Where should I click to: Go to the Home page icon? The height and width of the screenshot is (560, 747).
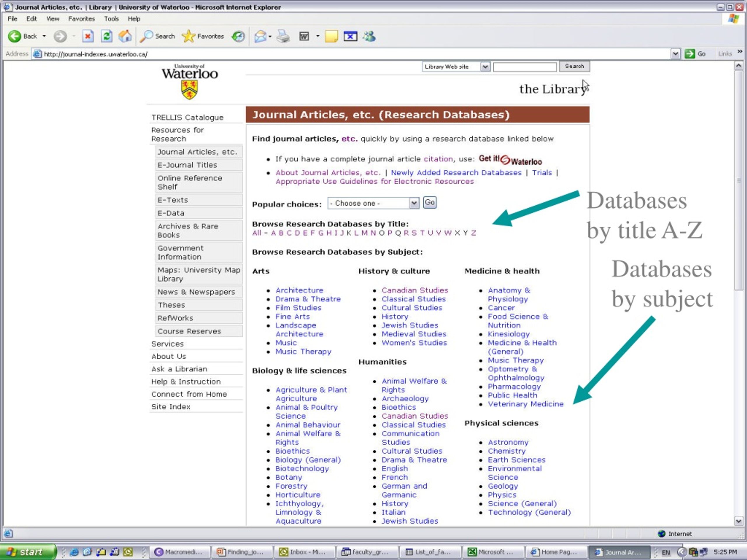click(125, 36)
